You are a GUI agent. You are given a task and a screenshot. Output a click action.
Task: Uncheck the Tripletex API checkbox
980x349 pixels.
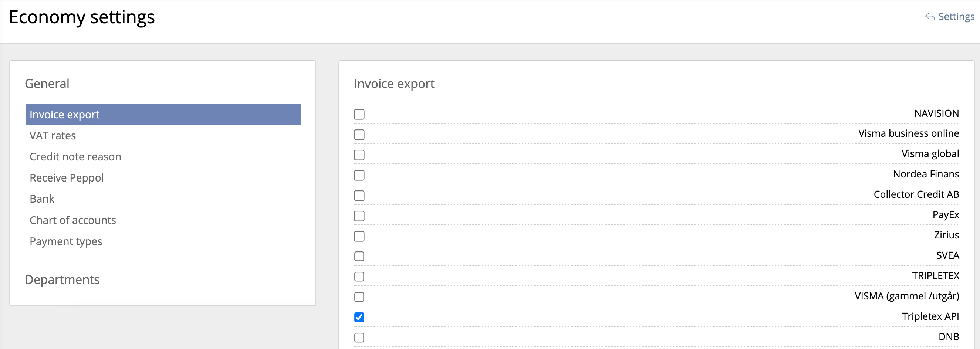[359, 317]
